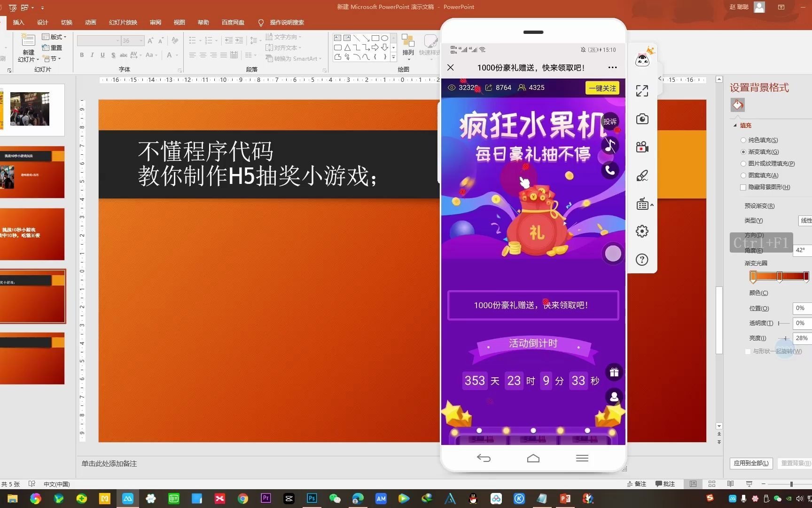This screenshot has width=812, height=508.
Task: Toggle the strikethrough (abc) text button
Action: (x=123, y=55)
